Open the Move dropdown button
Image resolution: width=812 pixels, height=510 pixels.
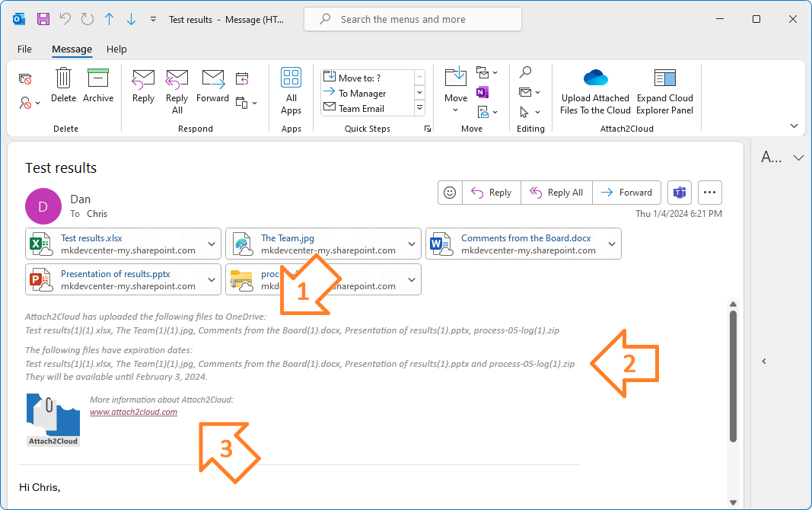[456, 91]
